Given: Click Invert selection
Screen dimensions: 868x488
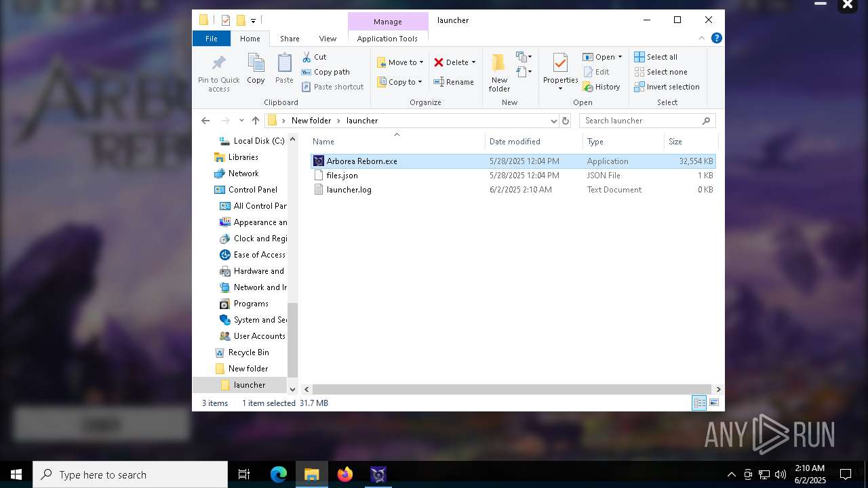Looking at the screenshot, I should [x=667, y=87].
